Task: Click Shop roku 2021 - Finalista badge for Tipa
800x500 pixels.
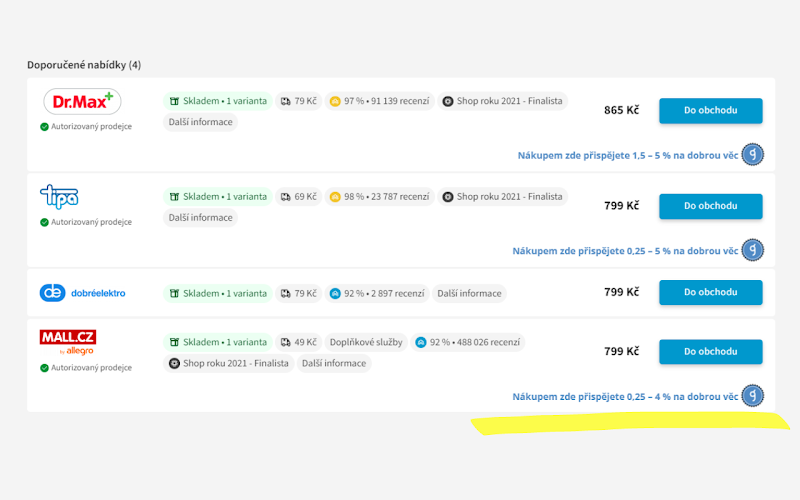Action: (503, 197)
